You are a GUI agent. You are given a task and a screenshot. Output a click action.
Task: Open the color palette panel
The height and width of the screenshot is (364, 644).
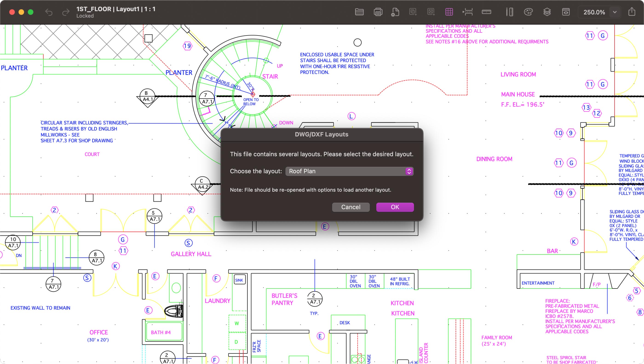[528, 12]
